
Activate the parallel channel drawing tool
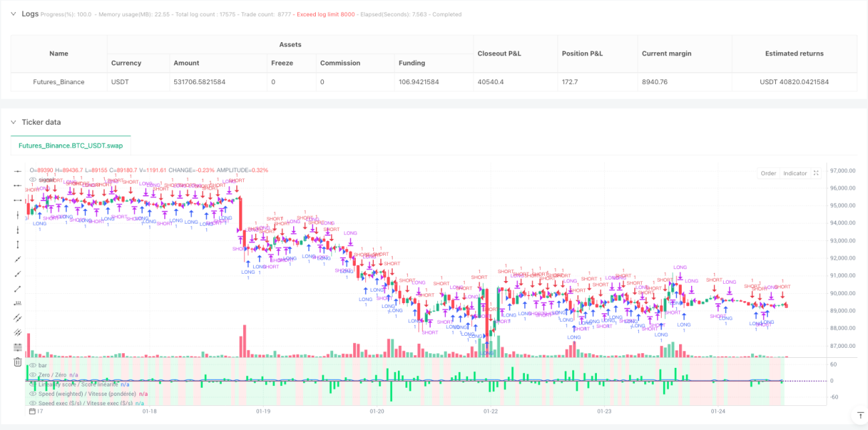(17, 318)
